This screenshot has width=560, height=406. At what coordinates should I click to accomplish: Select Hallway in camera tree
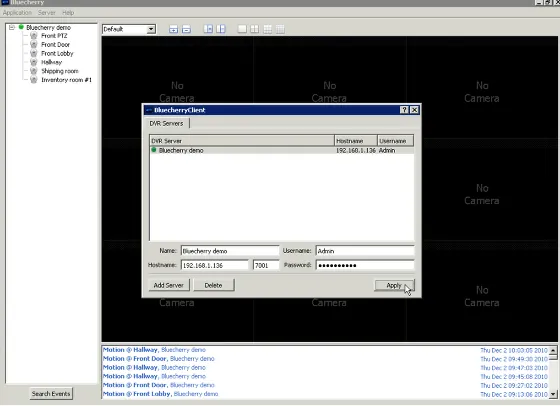tap(51, 62)
